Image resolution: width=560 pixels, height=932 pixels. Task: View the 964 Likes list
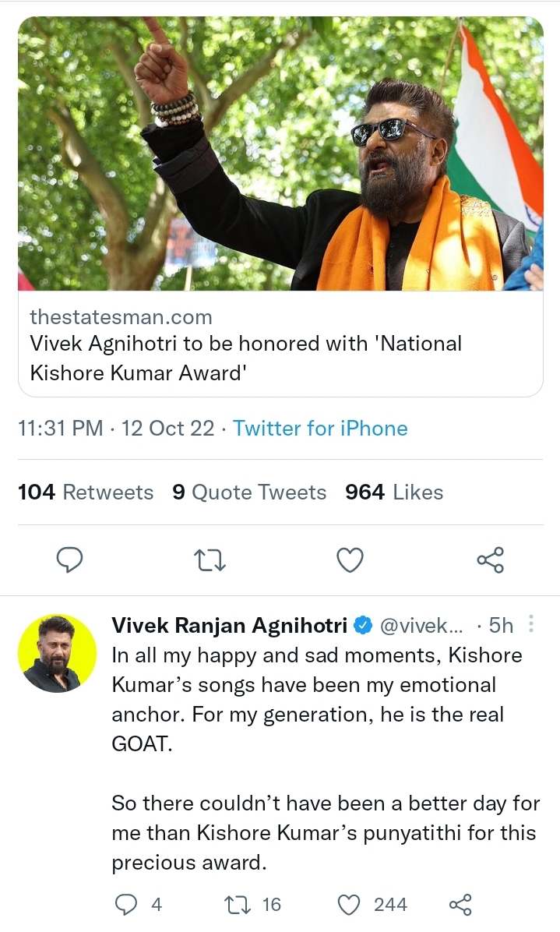tap(394, 492)
